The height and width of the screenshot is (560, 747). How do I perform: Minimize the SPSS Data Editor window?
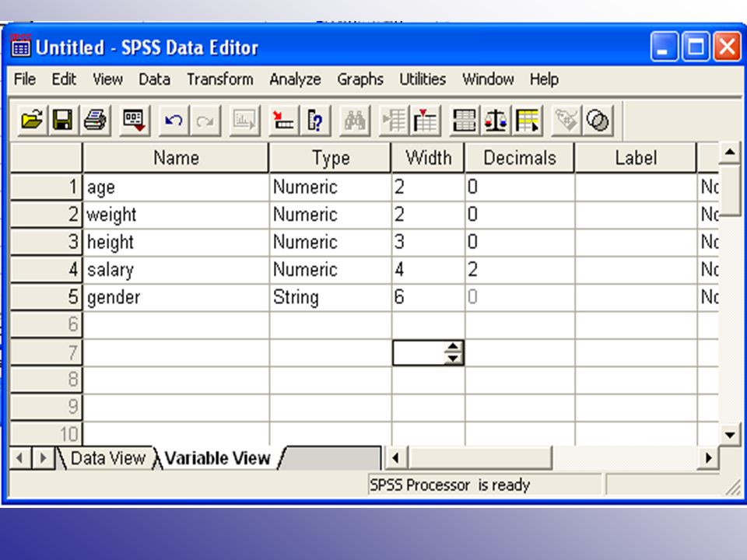664,47
